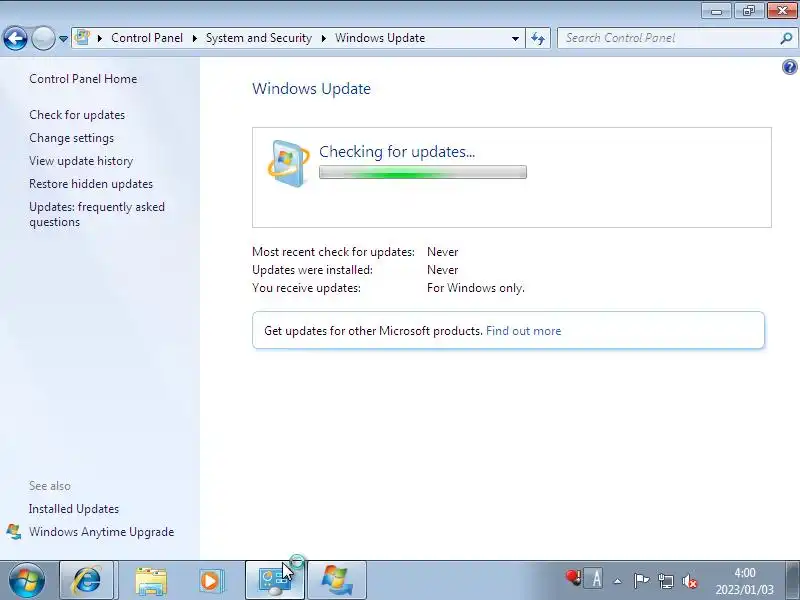Select Control Panel breadcrumb
This screenshot has height=600, width=800.
147,38
